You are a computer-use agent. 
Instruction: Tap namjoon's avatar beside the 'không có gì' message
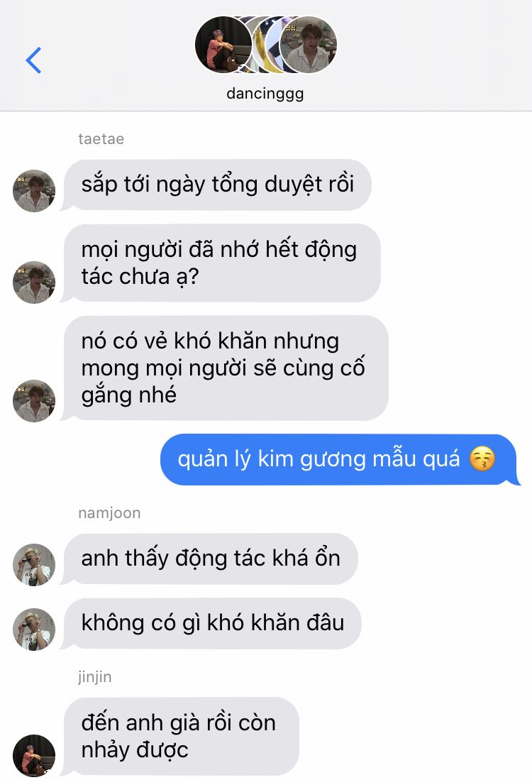[34, 630]
